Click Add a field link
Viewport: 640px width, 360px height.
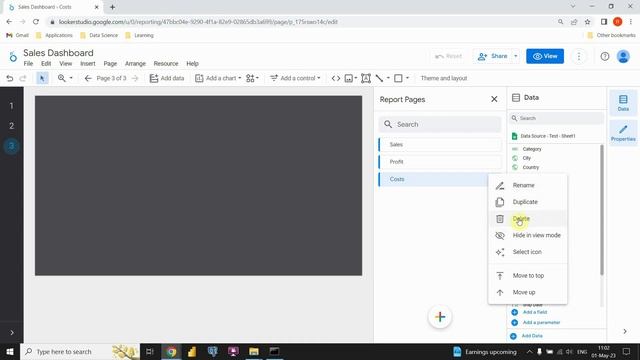click(535, 312)
